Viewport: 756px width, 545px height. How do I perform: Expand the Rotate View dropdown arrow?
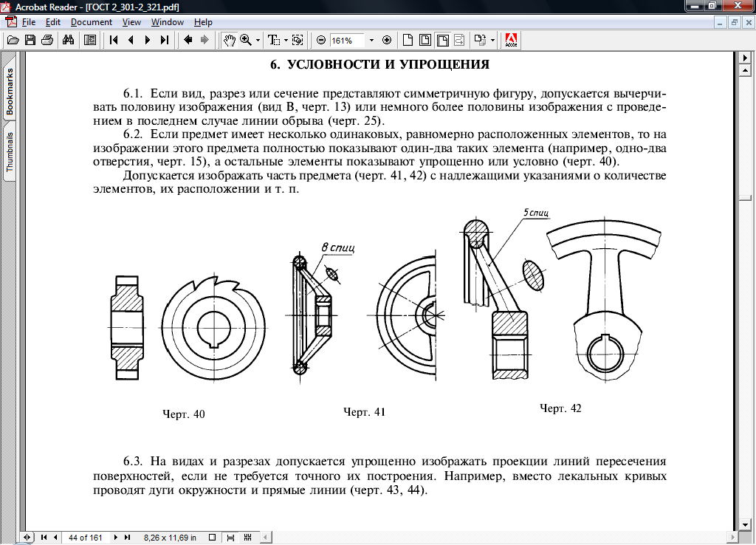click(492, 41)
